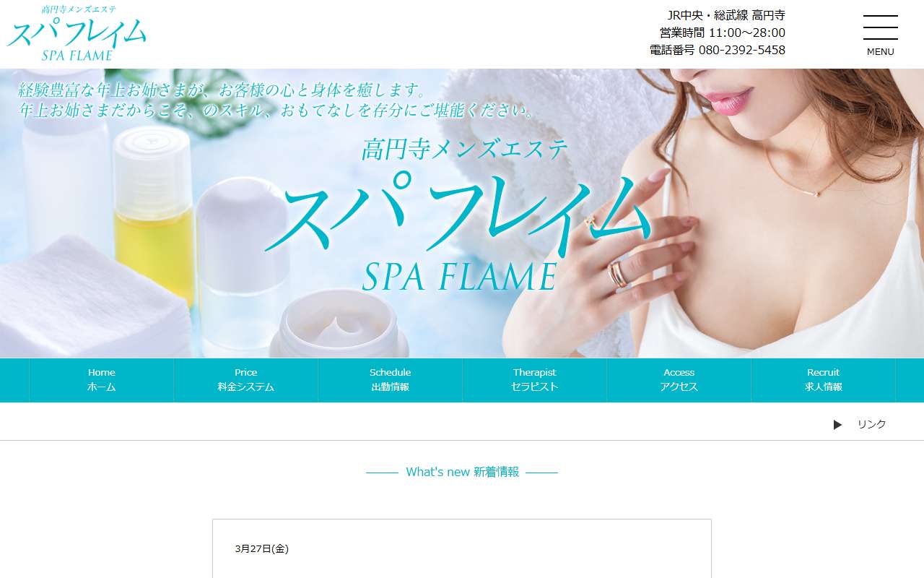Go to the Home ホーム page
The width and height of the screenshot is (924, 578).
click(101, 380)
